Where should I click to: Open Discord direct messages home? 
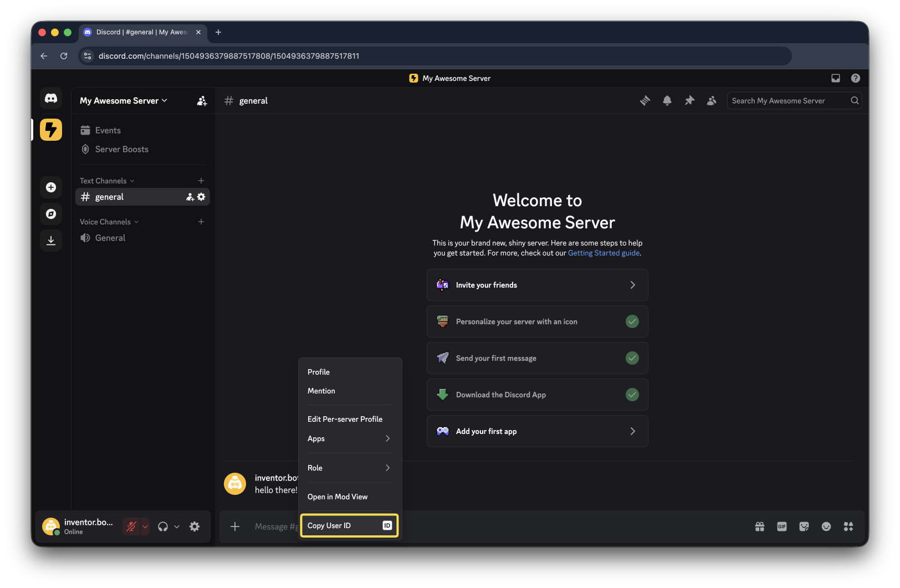(51, 99)
